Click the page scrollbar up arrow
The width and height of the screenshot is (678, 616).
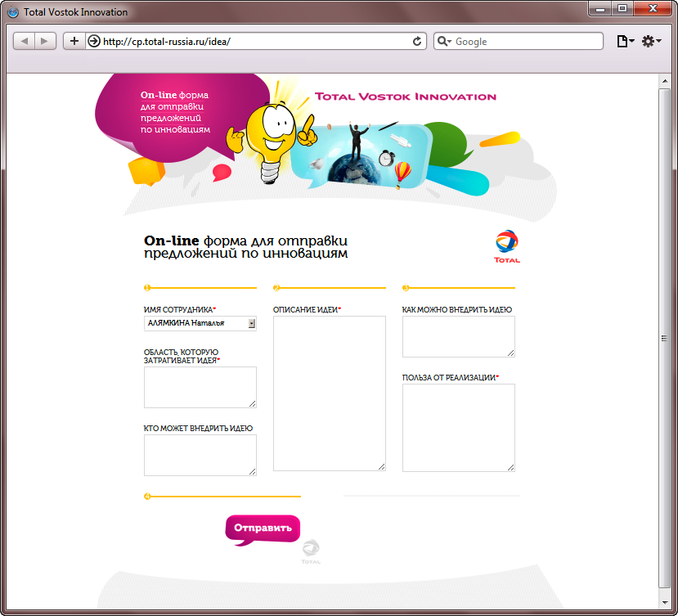coord(665,81)
